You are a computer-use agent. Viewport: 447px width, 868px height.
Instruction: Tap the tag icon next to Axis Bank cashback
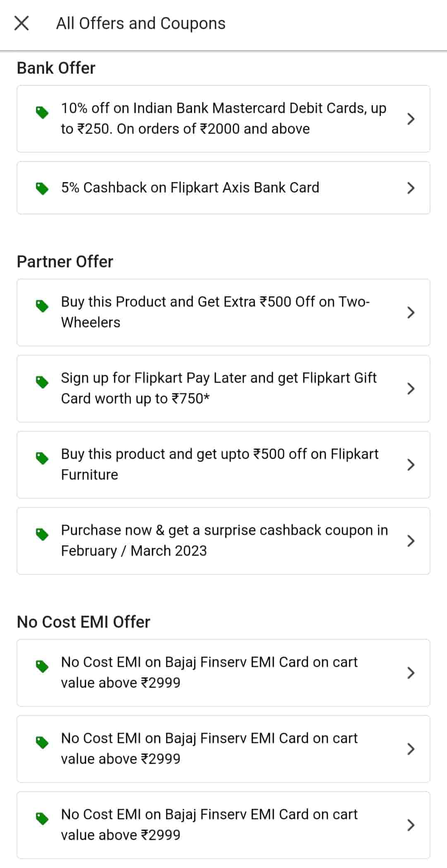click(42, 189)
